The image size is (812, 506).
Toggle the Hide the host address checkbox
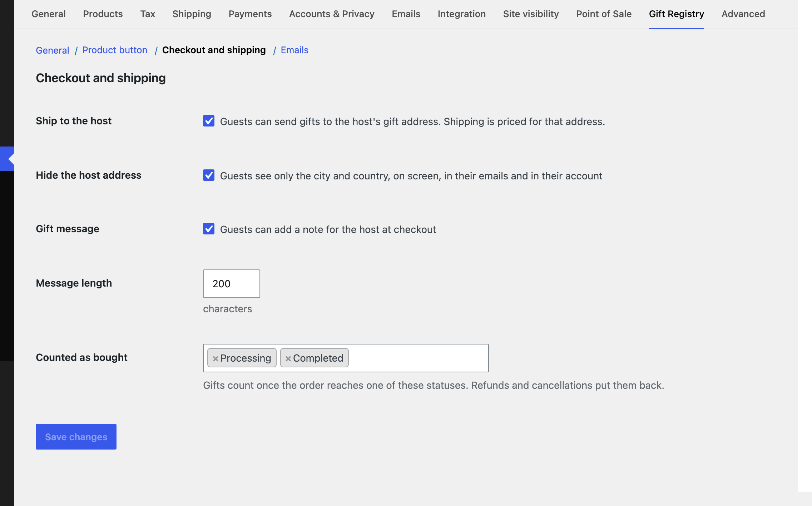pyautogui.click(x=209, y=175)
